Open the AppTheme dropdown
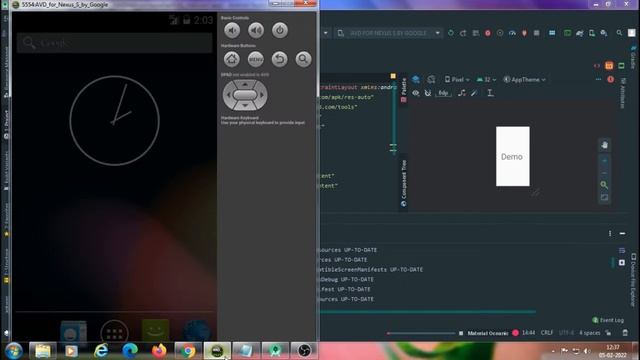The width and height of the screenshot is (640, 360). click(x=524, y=80)
